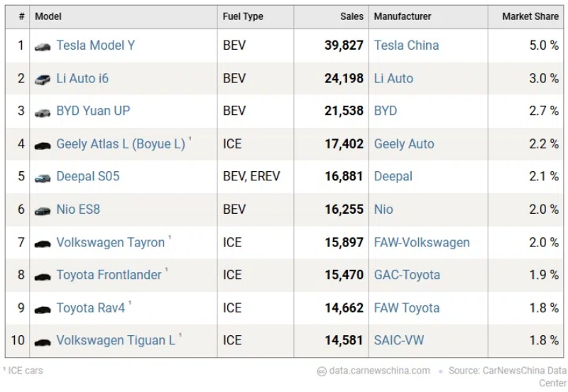Click the Deepal S05 car icon
568x392 pixels.
click(x=43, y=178)
